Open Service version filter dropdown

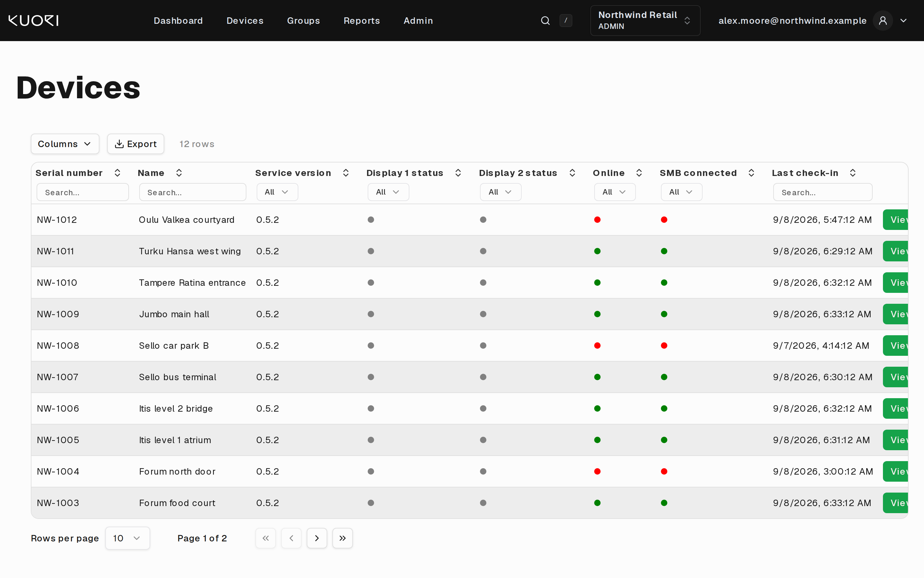point(277,192)
